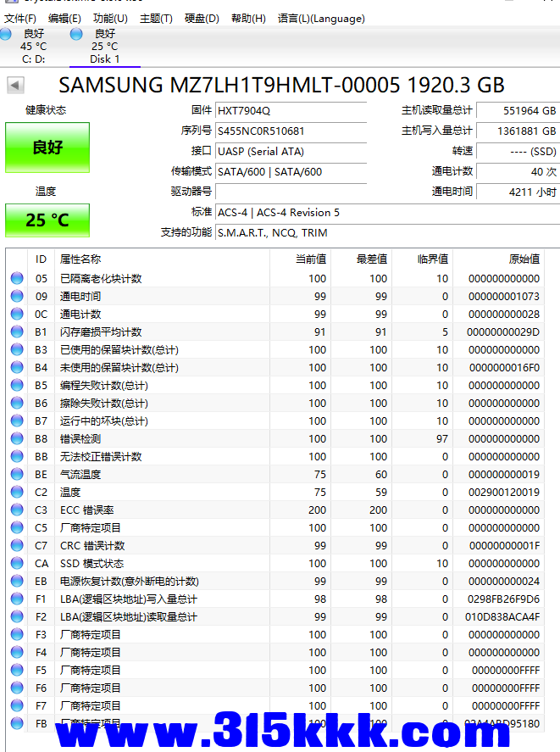Open the 文件(F) menu
560x752 pixels.
tap(20, 18)
